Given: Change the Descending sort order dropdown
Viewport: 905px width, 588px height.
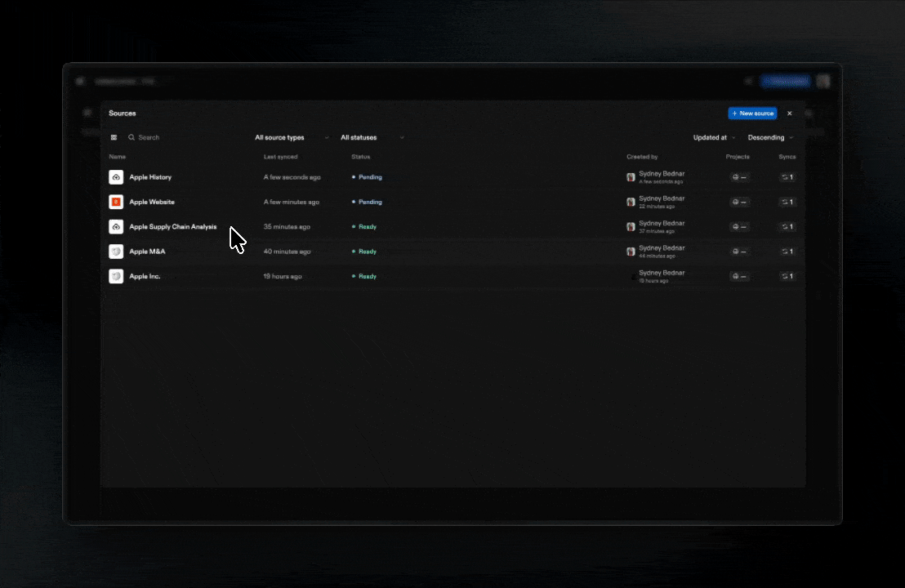Looking at the screenshot, I should 770,137.
